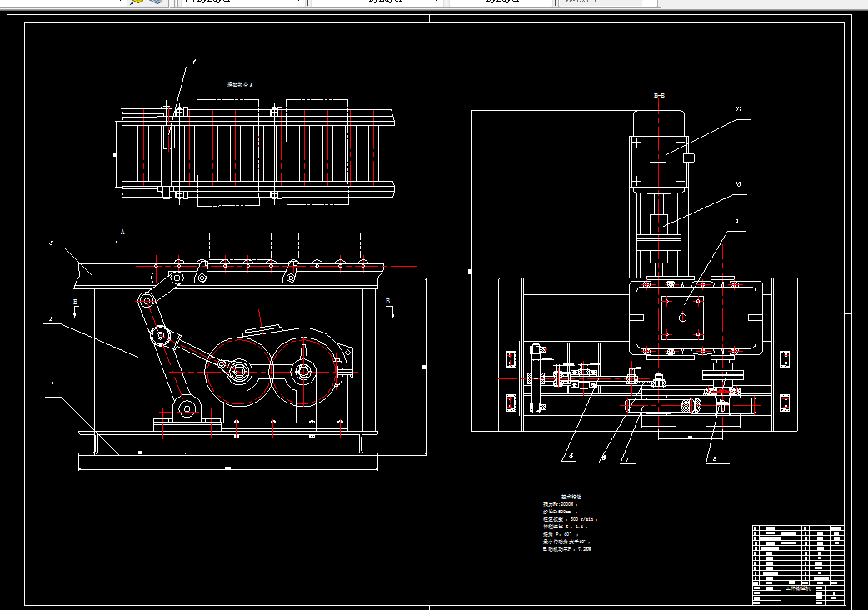
Task: Open the third ByLayer lineweight dropdown
Action: [501, 2]
